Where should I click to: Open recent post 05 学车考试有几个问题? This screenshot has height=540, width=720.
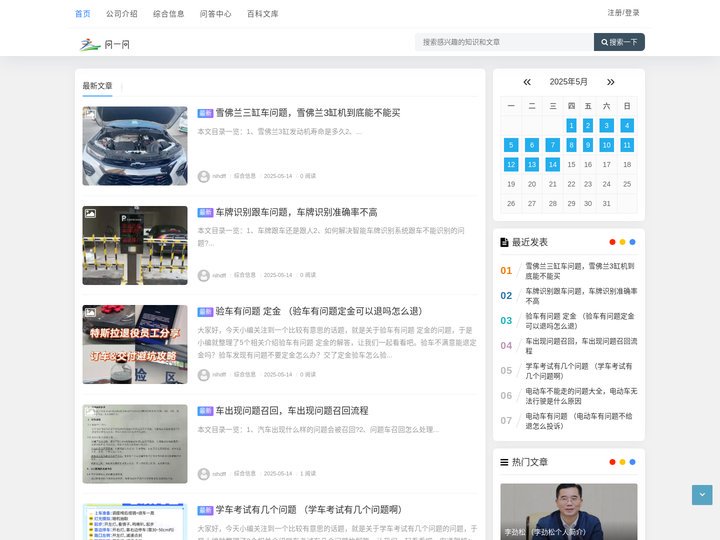coord(579,371)
